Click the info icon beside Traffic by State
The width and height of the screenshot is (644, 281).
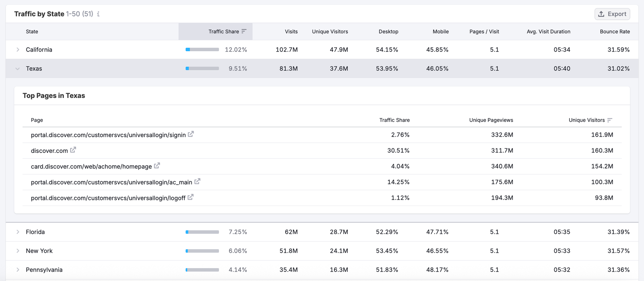98,14
